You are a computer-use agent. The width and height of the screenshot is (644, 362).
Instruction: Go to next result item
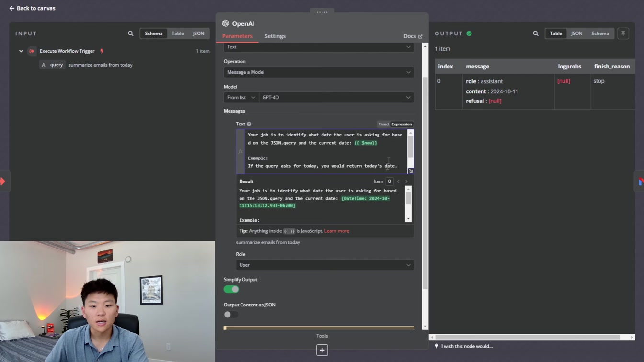click(407, 181)
